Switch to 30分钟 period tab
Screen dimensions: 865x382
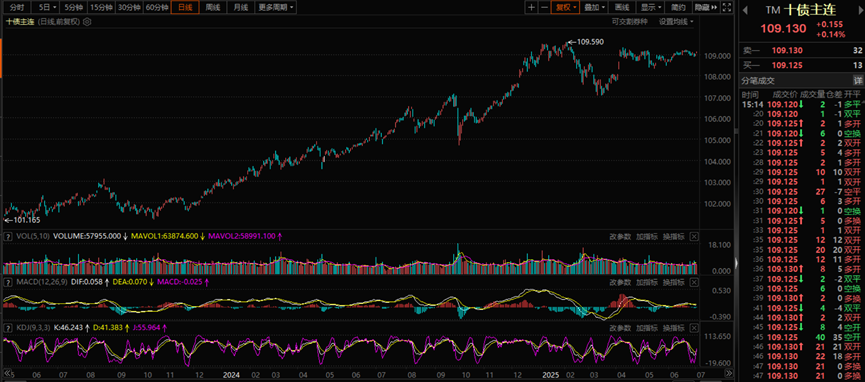[129, 8]
